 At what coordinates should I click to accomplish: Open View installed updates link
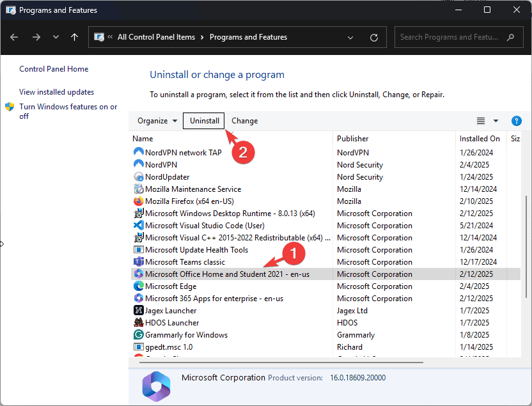click(56, 92)
